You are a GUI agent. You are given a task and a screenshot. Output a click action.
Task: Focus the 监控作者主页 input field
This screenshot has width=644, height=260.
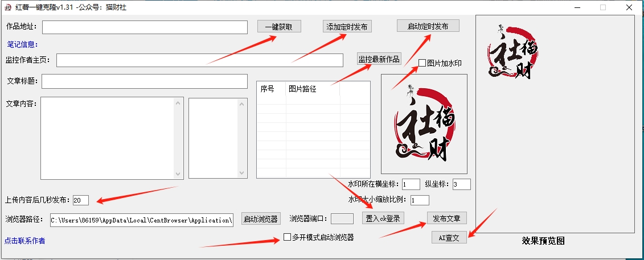click(x=200, y=60)
